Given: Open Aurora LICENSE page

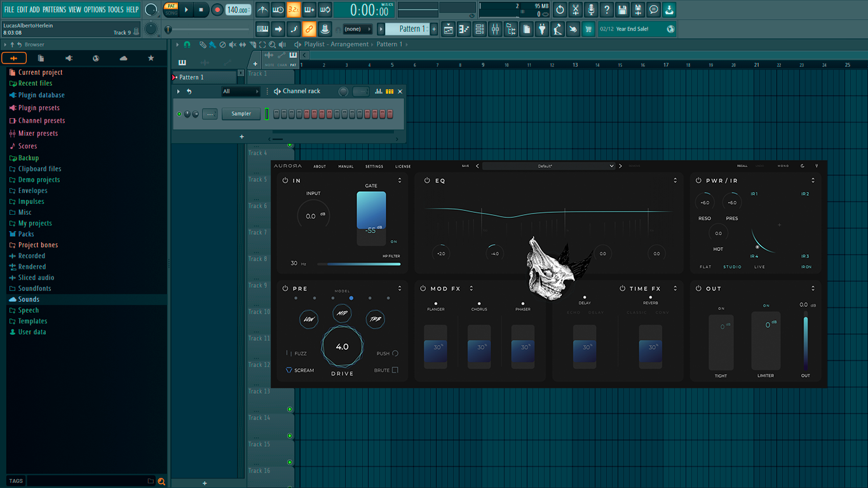Looking at the screenshot, I should 403,166.
